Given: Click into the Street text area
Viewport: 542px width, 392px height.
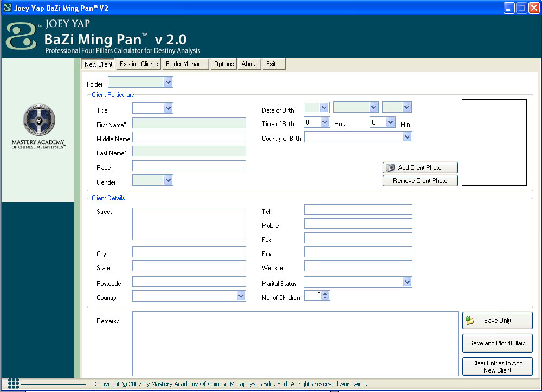Looking at the screenshot, I should [x=189, y=224].
